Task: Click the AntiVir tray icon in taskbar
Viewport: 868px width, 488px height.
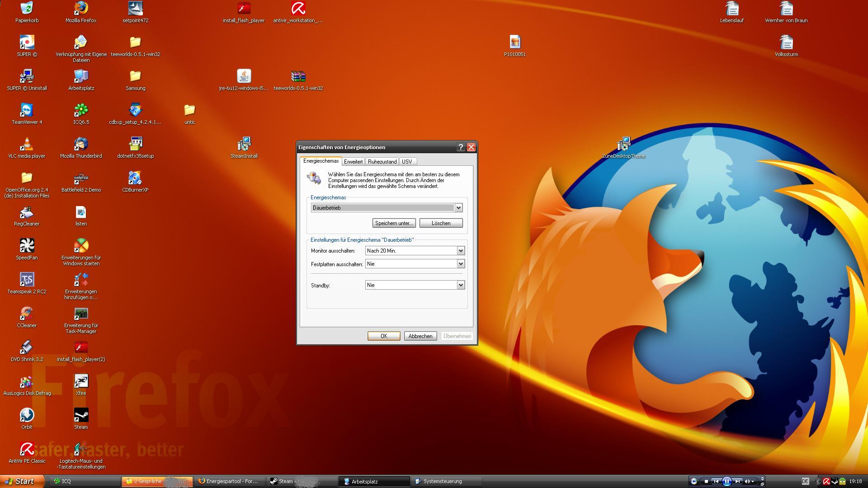Action: [826, 481]
